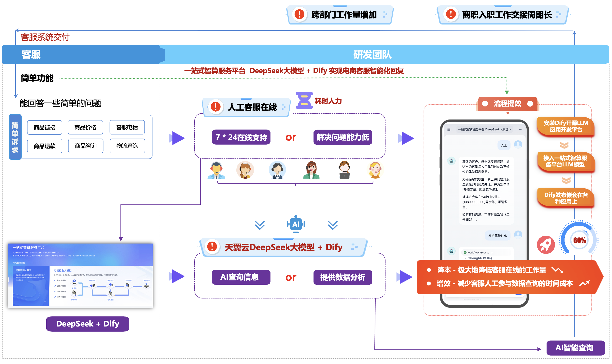612x364 pixels.
Task: Select the agent avatar sitting behind a laptop
Action: 344,170
